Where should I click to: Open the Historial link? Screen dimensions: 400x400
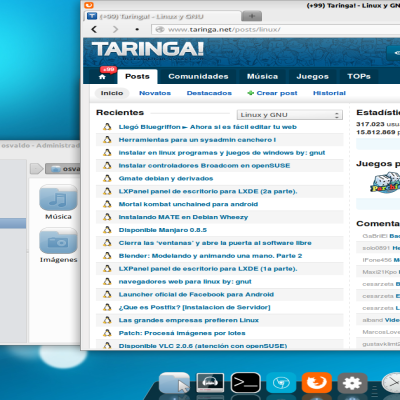(x=329, y=93)
